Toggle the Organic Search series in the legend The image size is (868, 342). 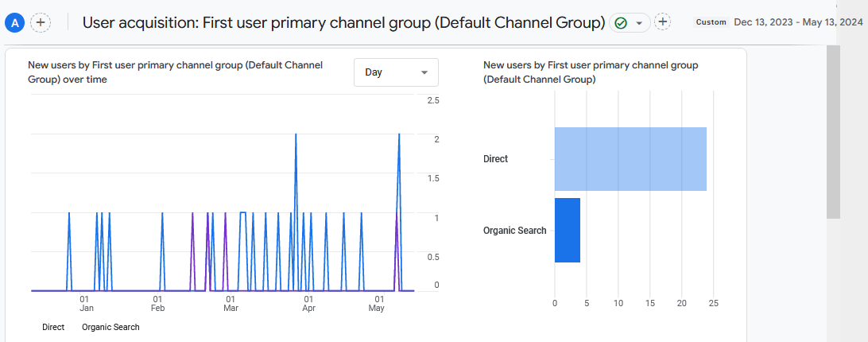pos(110,327)
